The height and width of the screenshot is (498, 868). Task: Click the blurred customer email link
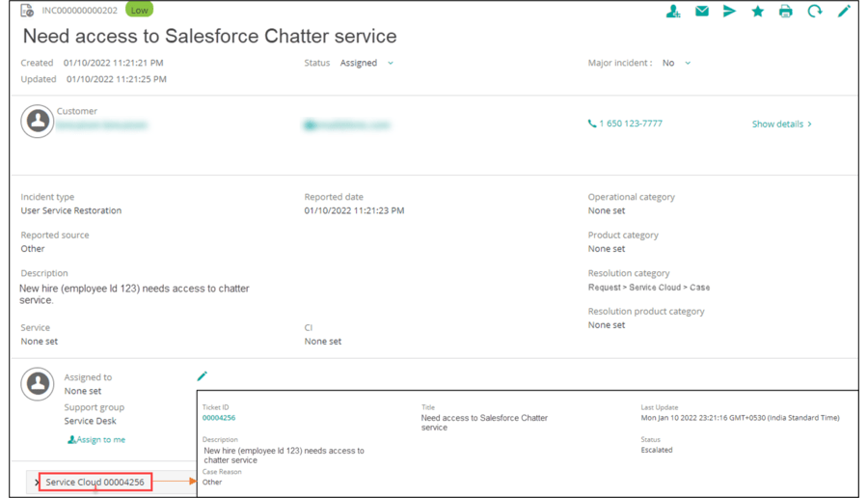point(347,125)
